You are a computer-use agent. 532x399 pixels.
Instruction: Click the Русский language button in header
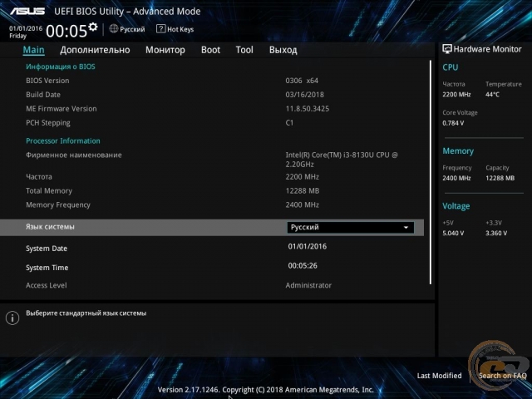pyautogui.click(x=127, y=29)
